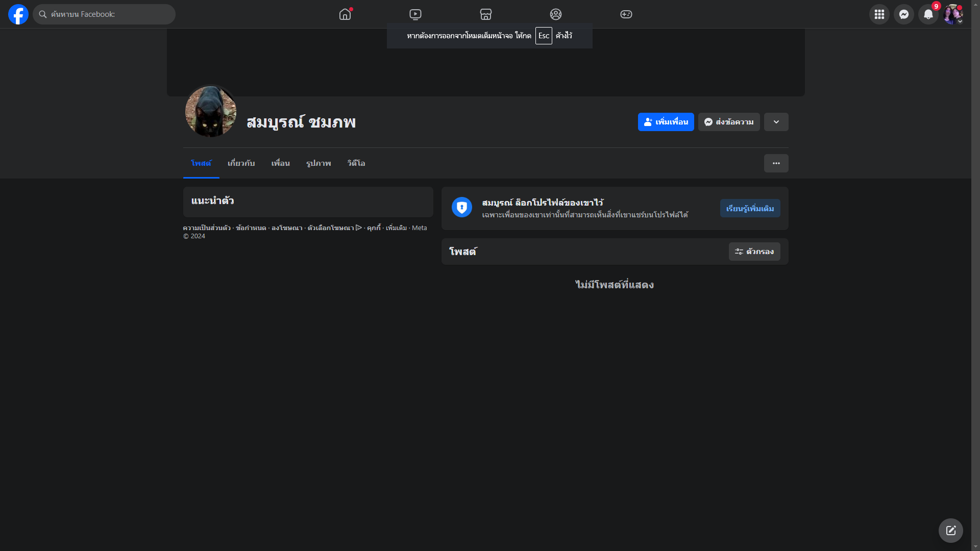This screenshot has width=980, height=551.
Task: Open the three-dots menu on tab bar
Action: point(776,163)
